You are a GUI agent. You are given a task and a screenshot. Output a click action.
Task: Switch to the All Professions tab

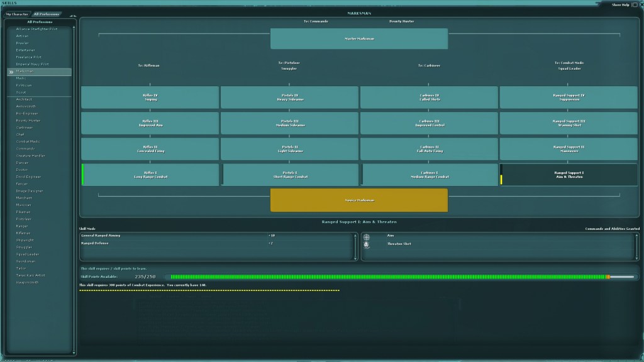[47, 13]
